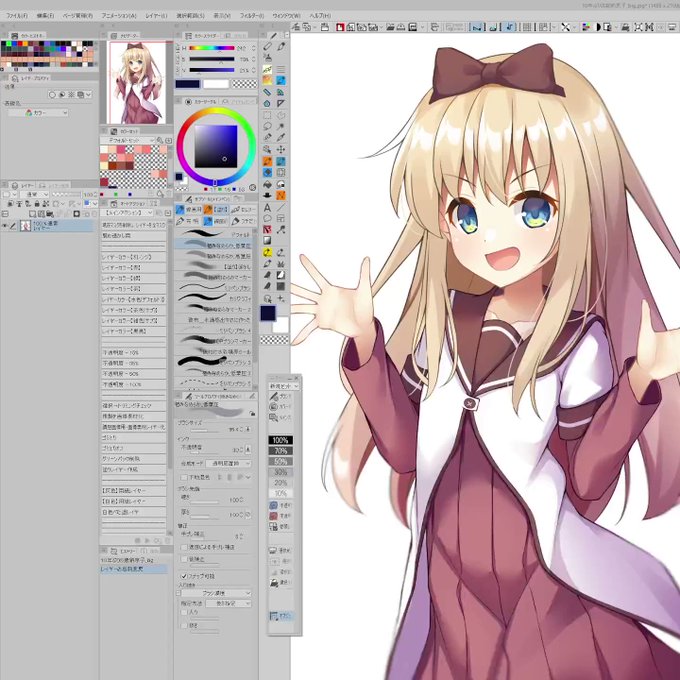Enable the 速度による手ブレ補正 checkbox
Viewport: 680px width, 680px height.
[x=184, y=547]
